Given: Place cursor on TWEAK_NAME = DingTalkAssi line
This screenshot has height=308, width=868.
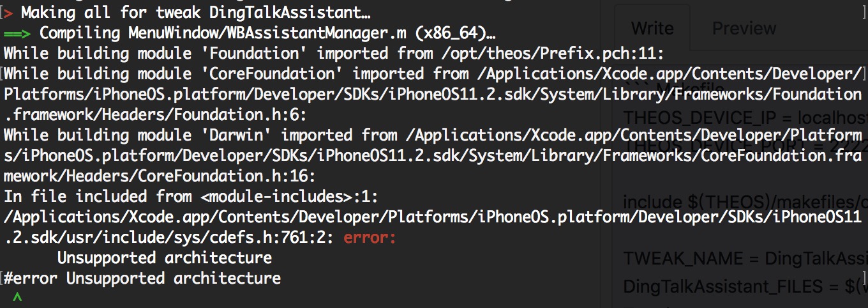Looking at the screenshot, I should 745,258.
